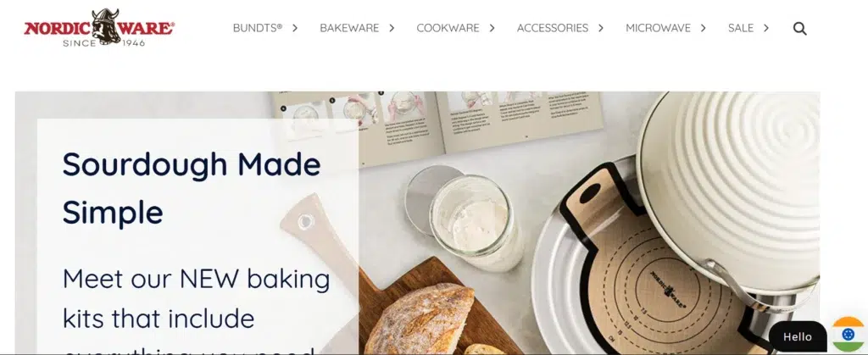Open the BAKEWARE menu item
Screen dimensions: 868x355
pos(349,28)
